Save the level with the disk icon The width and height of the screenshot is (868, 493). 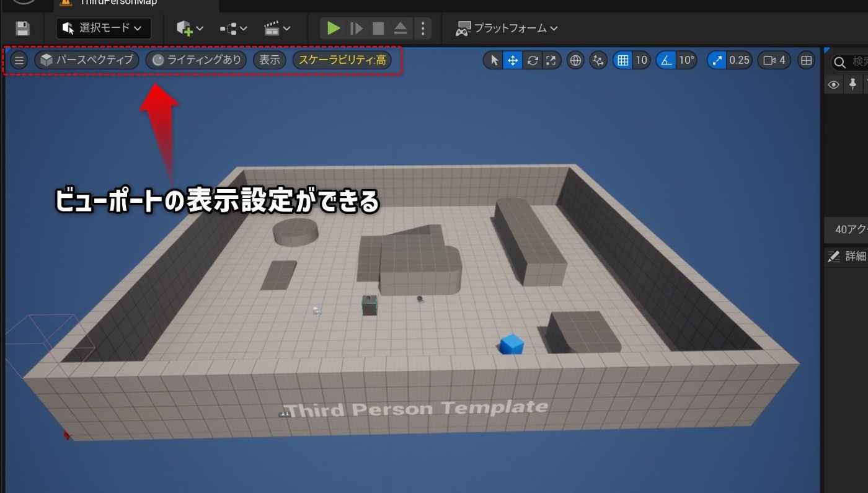pyautogui.click(x=22, y=28)
